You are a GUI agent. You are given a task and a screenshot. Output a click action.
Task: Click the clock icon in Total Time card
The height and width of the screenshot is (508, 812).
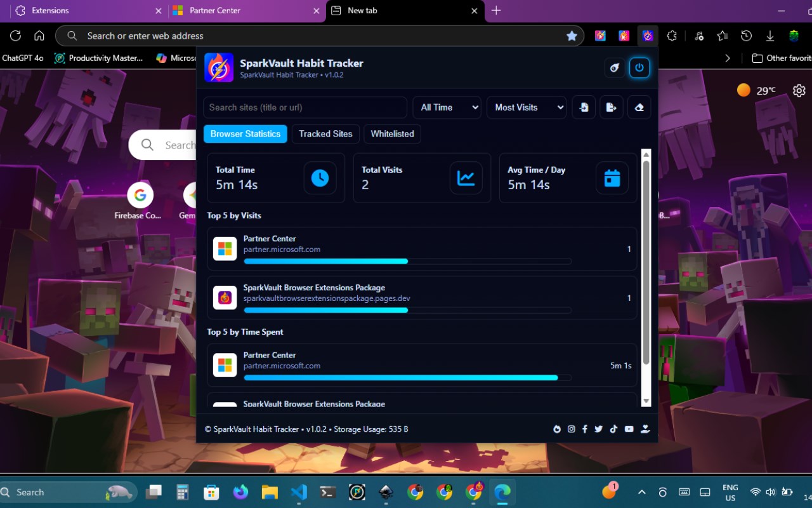(x=320, y=178)
